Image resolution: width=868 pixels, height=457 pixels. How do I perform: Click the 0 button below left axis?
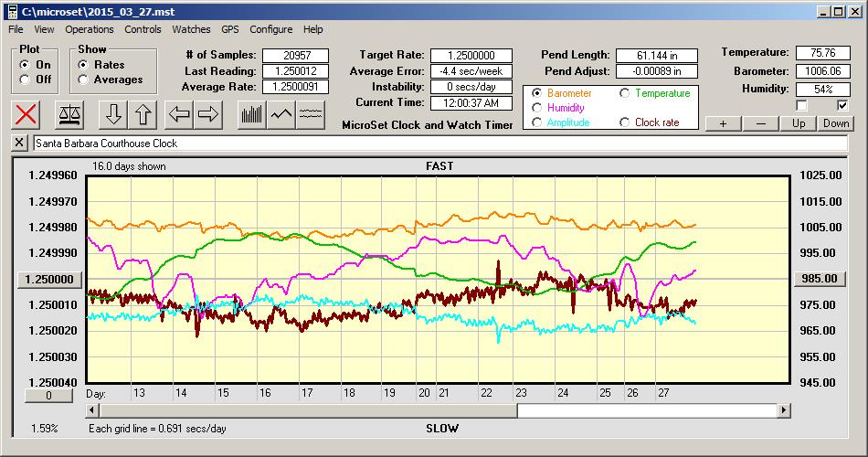pyautogui.click(x=48, y=396)
